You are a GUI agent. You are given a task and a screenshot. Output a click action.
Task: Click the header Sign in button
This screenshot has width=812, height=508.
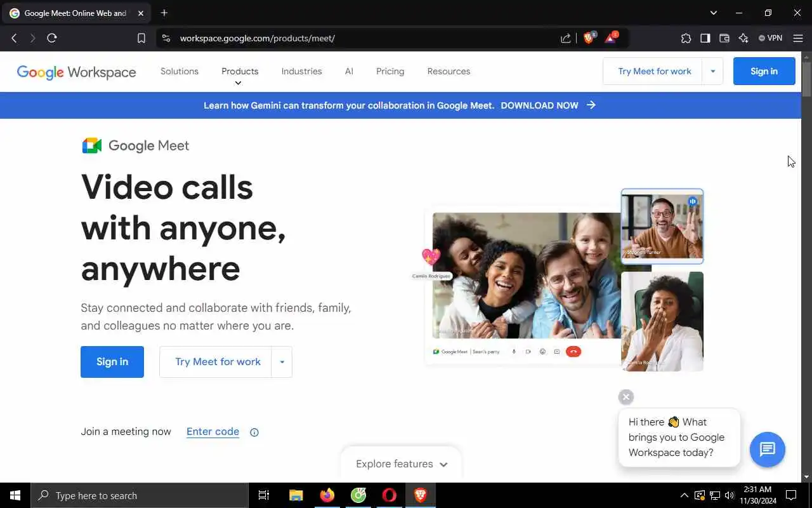tap(764, 71)
